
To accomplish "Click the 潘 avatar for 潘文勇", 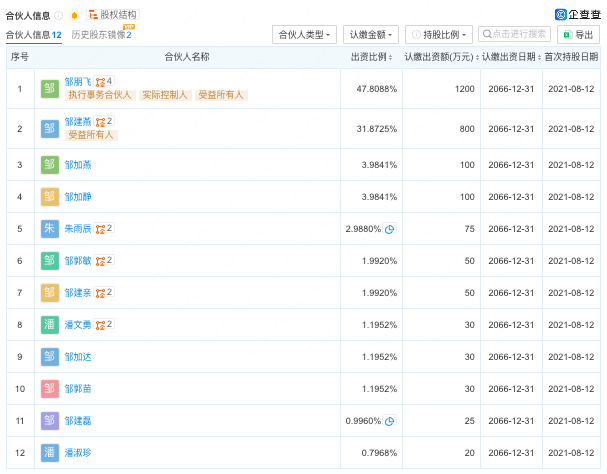I will [50, 325].
